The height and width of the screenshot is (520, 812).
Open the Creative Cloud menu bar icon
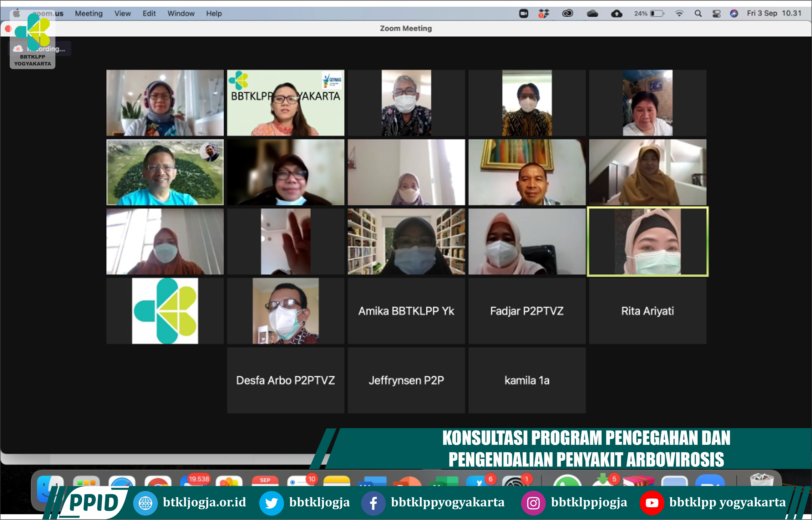567,13
